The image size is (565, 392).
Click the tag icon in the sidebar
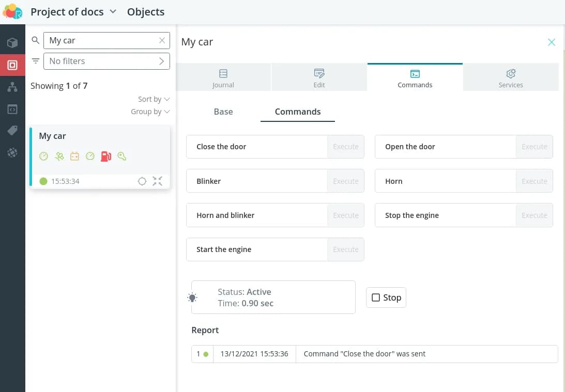pyautogui.click(x=12, y=131)
